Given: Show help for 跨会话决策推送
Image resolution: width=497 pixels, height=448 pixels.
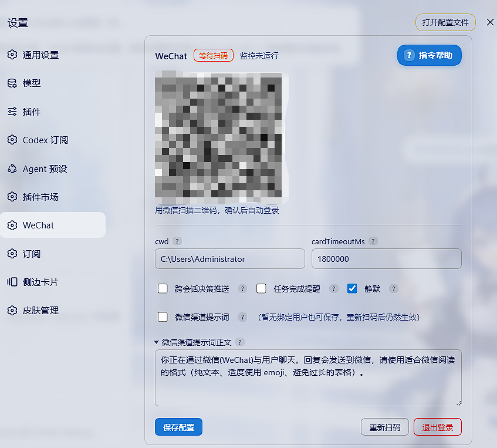Looking at the screenshot, I should [242, 289].
